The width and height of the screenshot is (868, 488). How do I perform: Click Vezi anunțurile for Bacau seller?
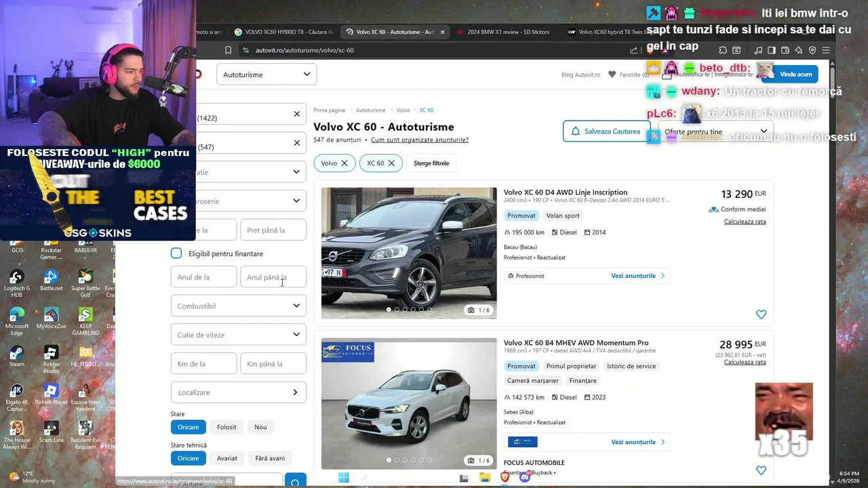[637, 276]
